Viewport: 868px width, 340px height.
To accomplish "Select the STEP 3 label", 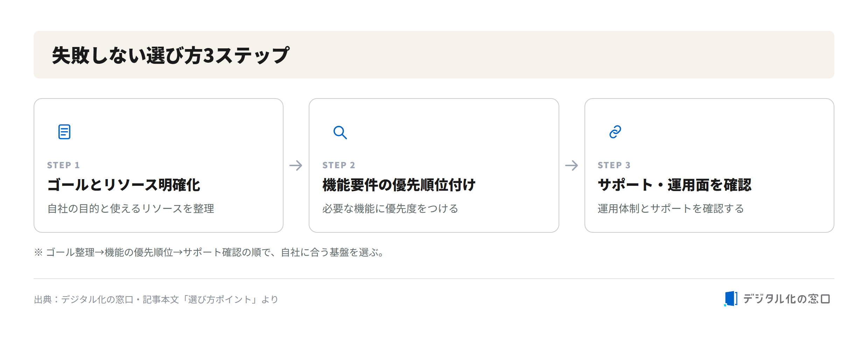I will coord(614,165).
